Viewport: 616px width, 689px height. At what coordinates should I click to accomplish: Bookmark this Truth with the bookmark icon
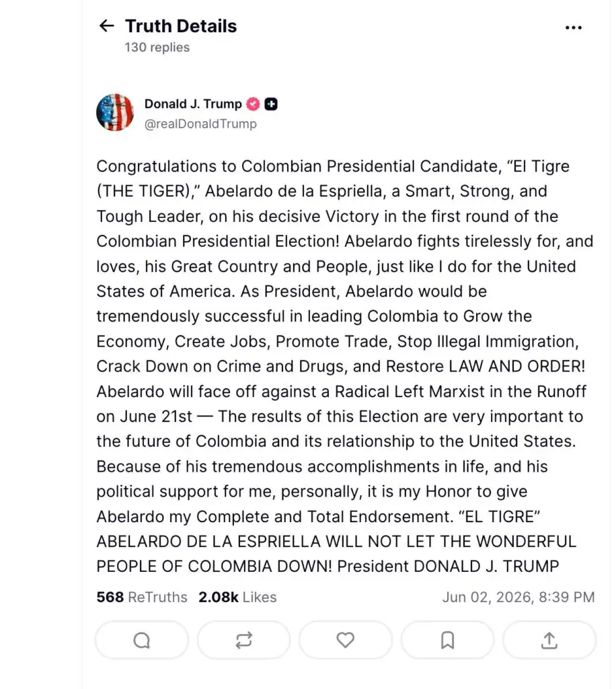pyautogui.click(x=447, y=641)
